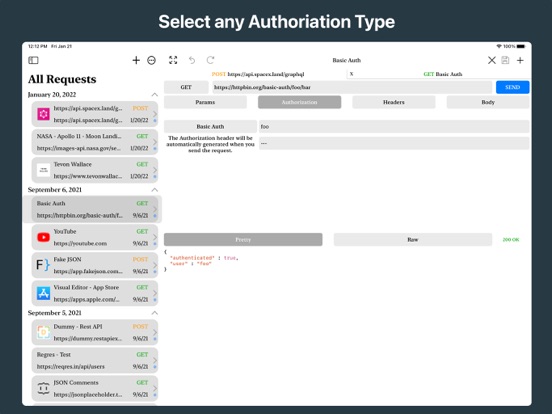Add a new tab with the top-right plus icon

click(520, 60)
